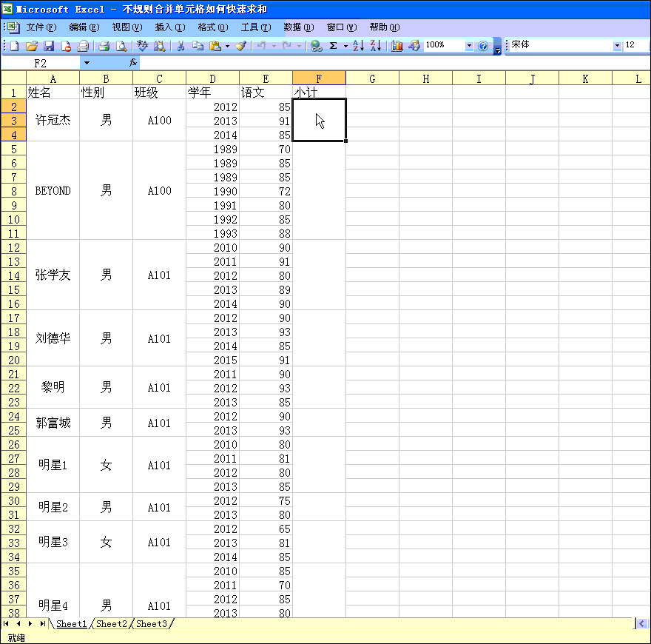Screen dimensions: 651x644
Task: Select the cell containing 刘德华
Action: (53, 338)
